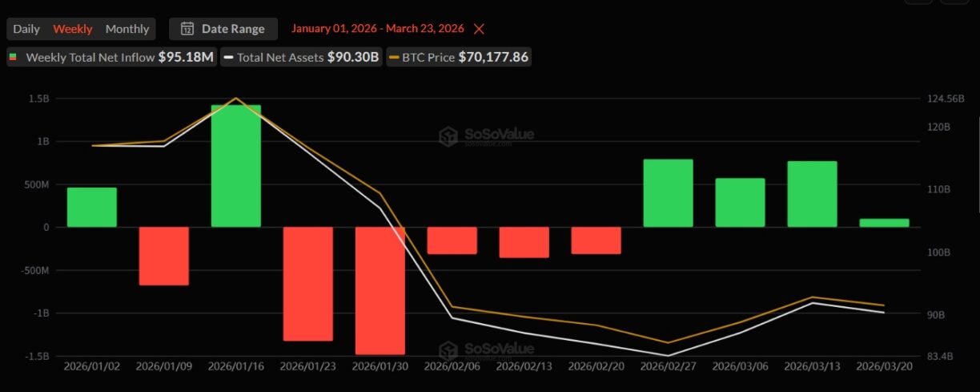This screenshot has width=980, height=392.
Task: Click the -1.5B left axis label
Action: [x=36, y=355]
